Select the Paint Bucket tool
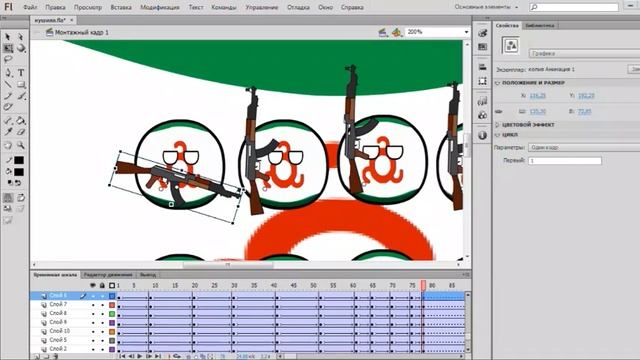The height and width of the screenshot is (360, 640). pos(21,120)
